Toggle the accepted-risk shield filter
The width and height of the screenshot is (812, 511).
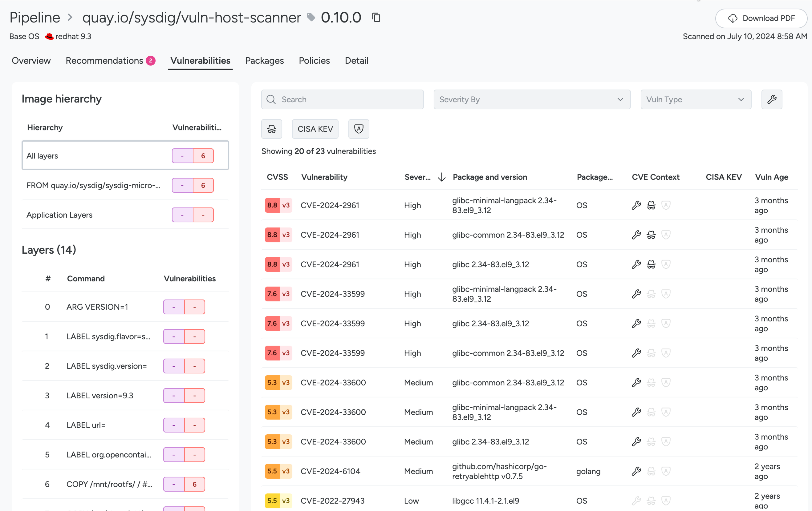pyautogui.click(x=359, y=129)
